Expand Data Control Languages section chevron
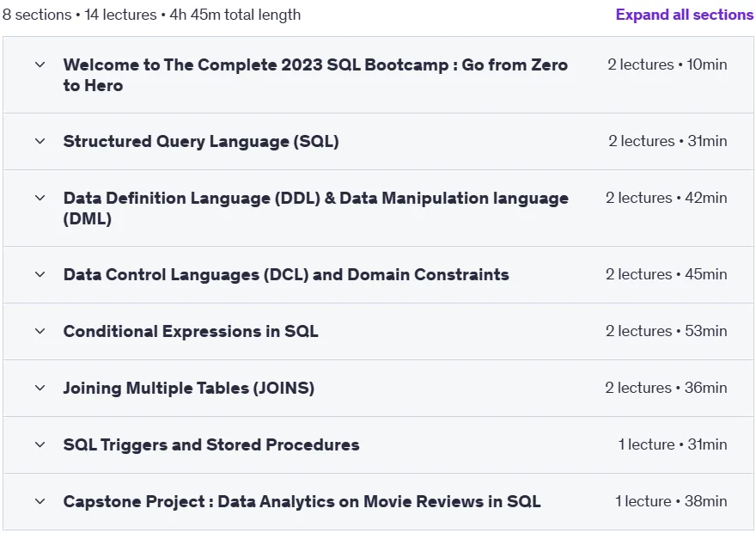The image size is (756, 533). point(40,274)
